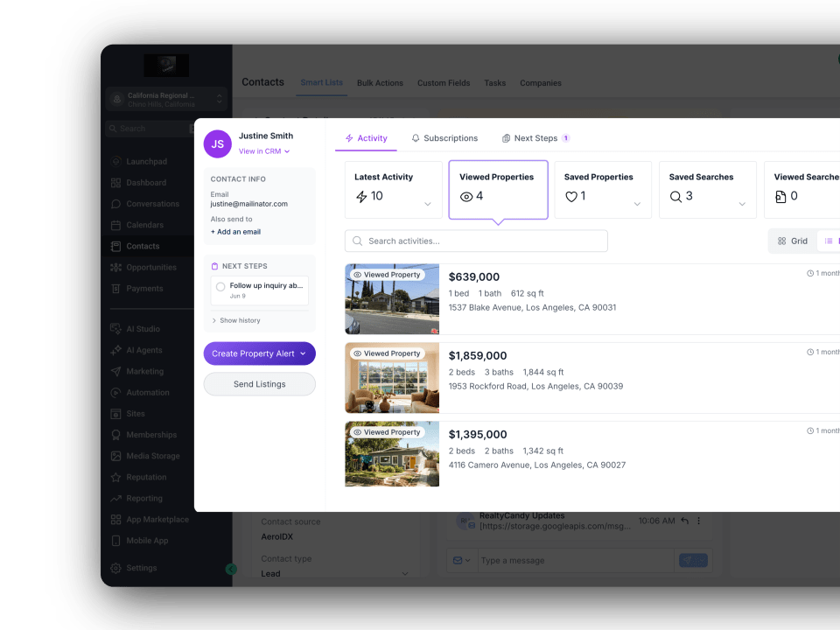This screenshot has width=840, height=630.
Task: Open the three-dot menu on RealtyCandy message
Action: [x=698, y=520]
